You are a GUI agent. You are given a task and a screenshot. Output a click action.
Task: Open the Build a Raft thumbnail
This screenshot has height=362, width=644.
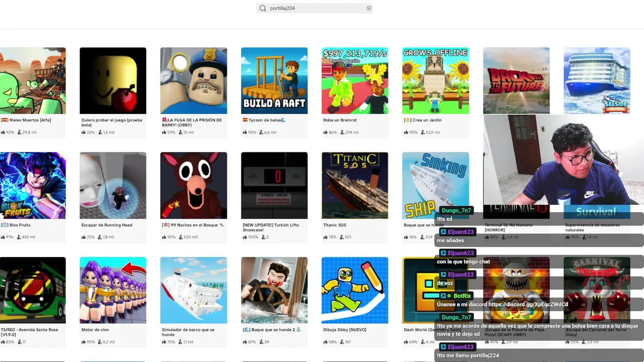point(274,80)
